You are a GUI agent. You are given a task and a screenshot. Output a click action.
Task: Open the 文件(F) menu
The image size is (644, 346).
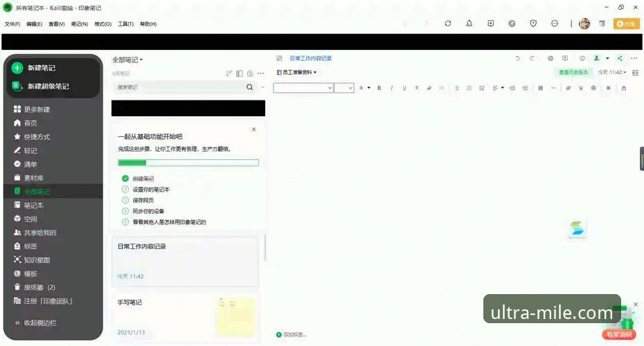pos(12,24)
